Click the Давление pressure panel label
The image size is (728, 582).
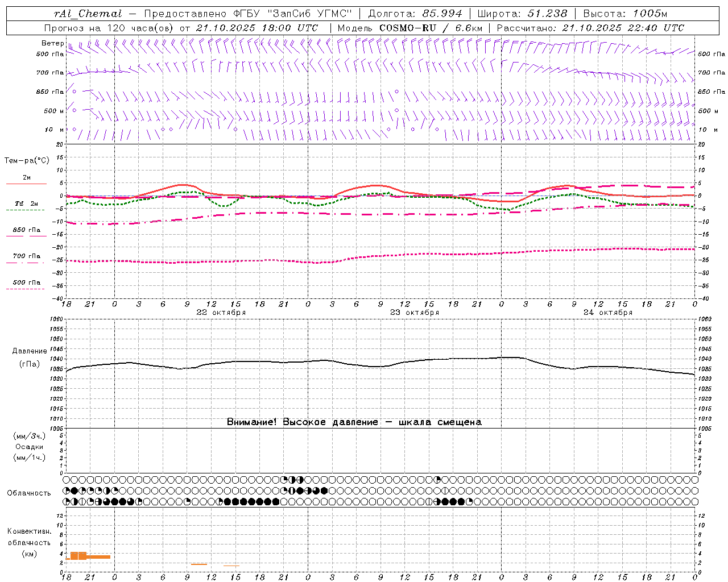(30, 351)
